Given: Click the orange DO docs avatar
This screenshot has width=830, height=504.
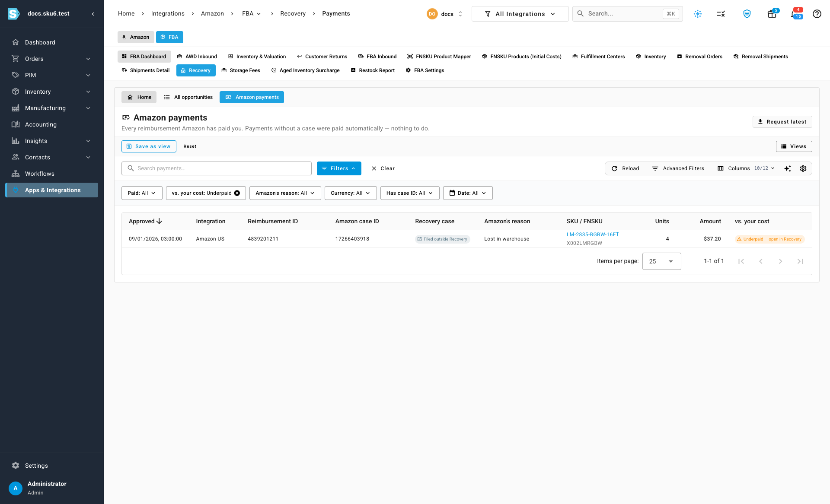Looking at the screenshot, I should 432,14.
